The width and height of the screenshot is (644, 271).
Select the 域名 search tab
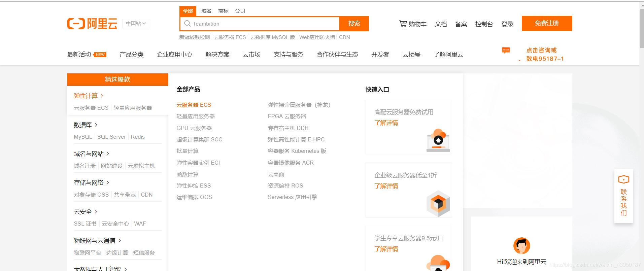click(x=206, y=11)
